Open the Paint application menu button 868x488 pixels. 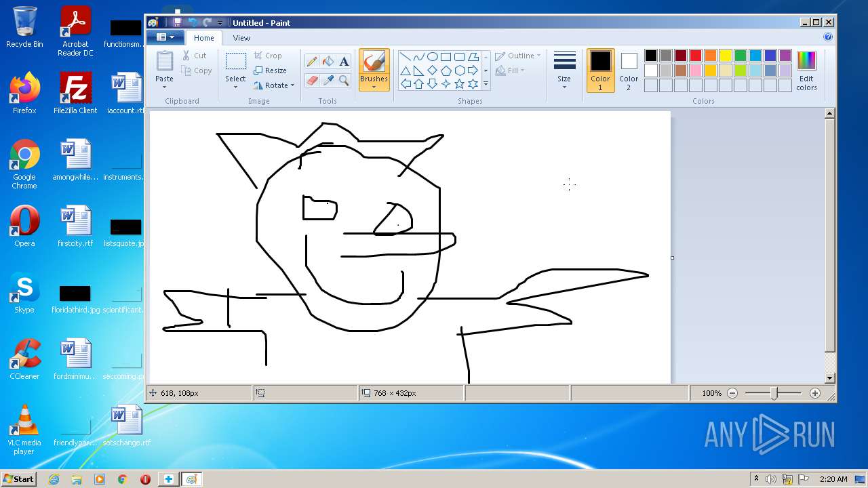point(165,37)
